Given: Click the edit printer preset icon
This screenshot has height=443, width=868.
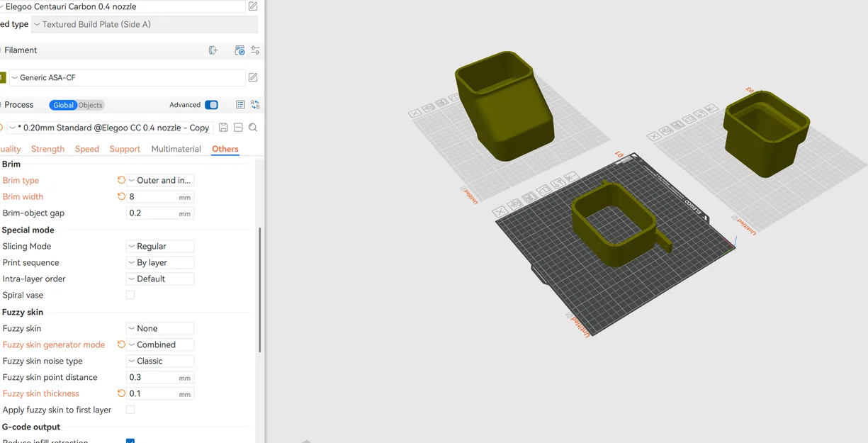Looking at the screenshot, I should (253, 6).
